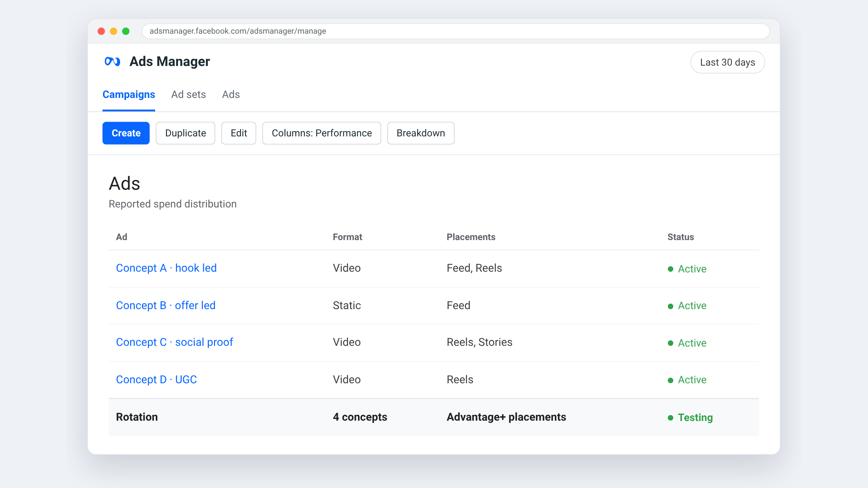The width and height of the screenshot is (868, 488).
Task: Click Reels, Stories placements cell
Action: (479, 342)
